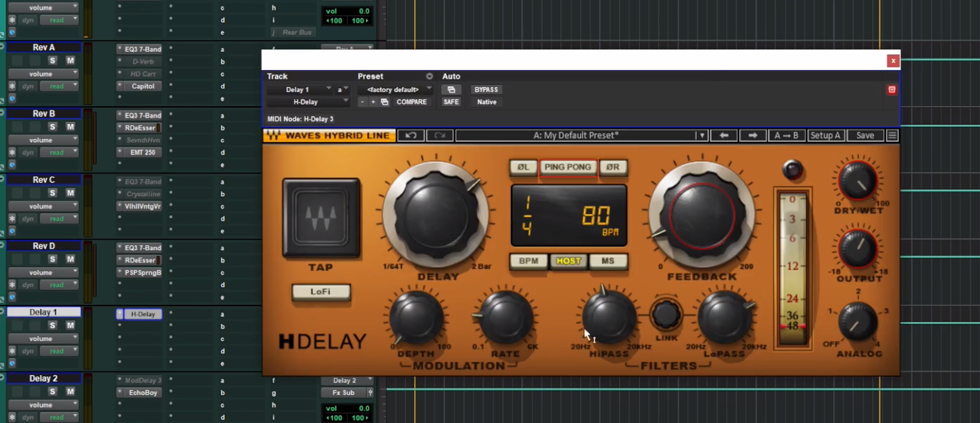Image resolution: width=980 pixels, height=423 pixels.
Task: Open the My Default Preset dropdown
Action: pos(581,136)
